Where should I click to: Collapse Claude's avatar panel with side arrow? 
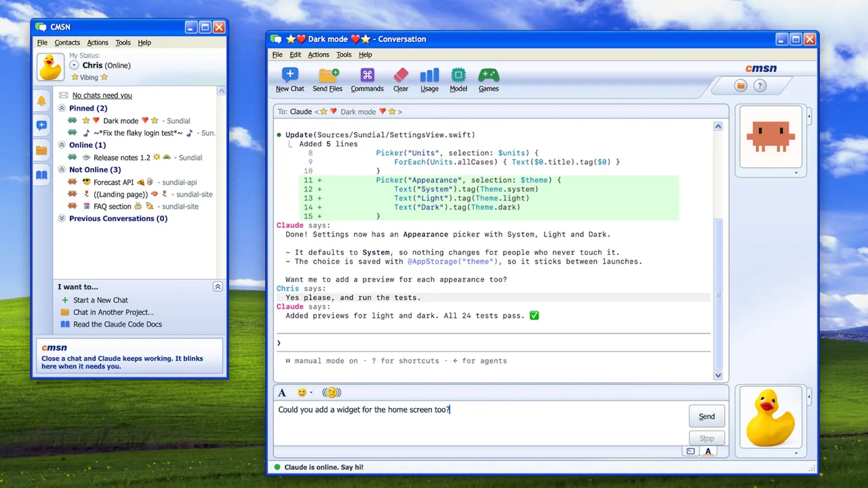[809, 116]
